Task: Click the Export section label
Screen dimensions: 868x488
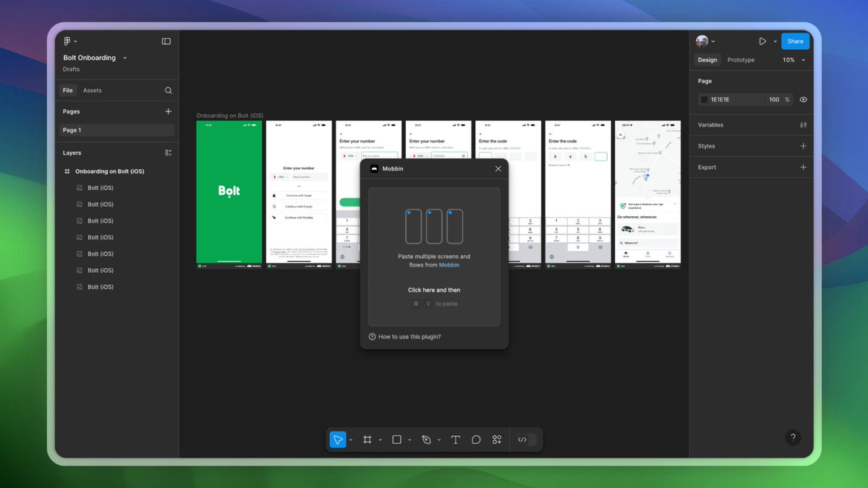Action: [707, 167]
